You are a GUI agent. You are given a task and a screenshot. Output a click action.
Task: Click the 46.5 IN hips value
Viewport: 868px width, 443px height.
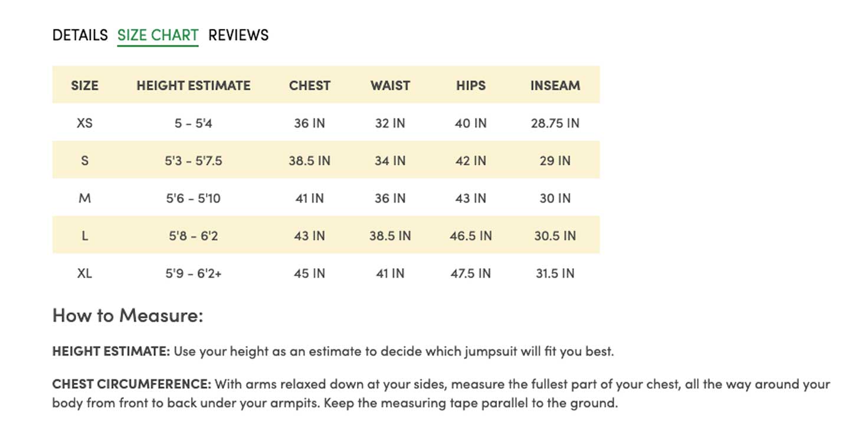coord(471,236)
